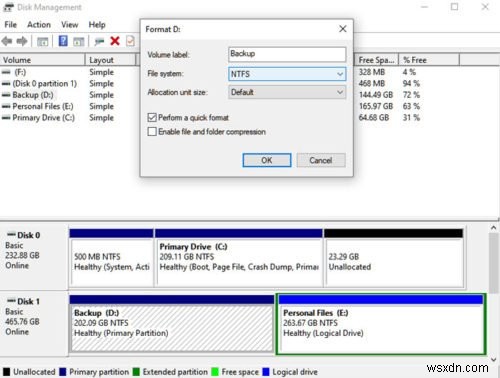Click the Simple layout cell in Personal Files row

pyautogui.click(x=101, y=106)
